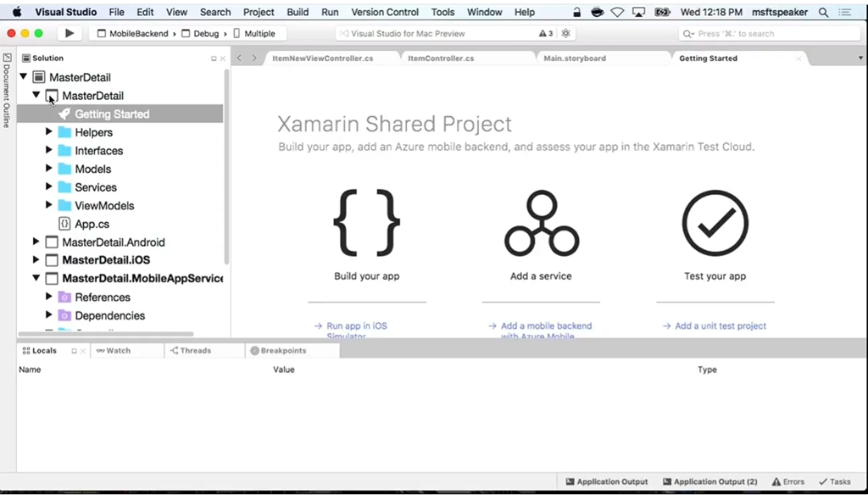Expand the Services folder
The height and width of the screenshot is (495, 868).
coord(48,186)
